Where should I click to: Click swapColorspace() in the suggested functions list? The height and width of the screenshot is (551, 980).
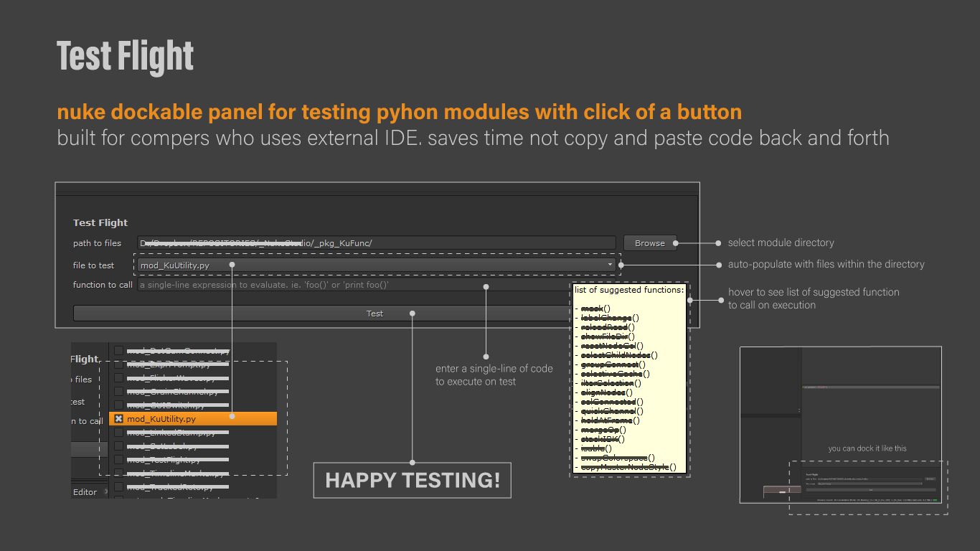click(618, 458)
